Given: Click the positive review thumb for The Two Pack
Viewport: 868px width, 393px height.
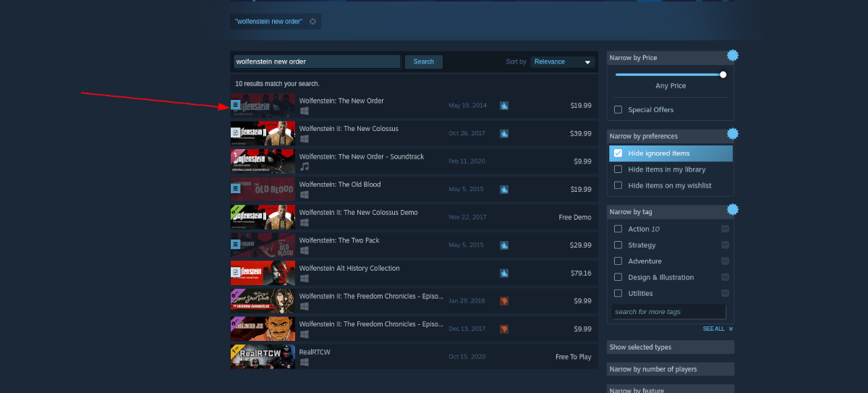Looking at the screenshot, I should 504,245.
